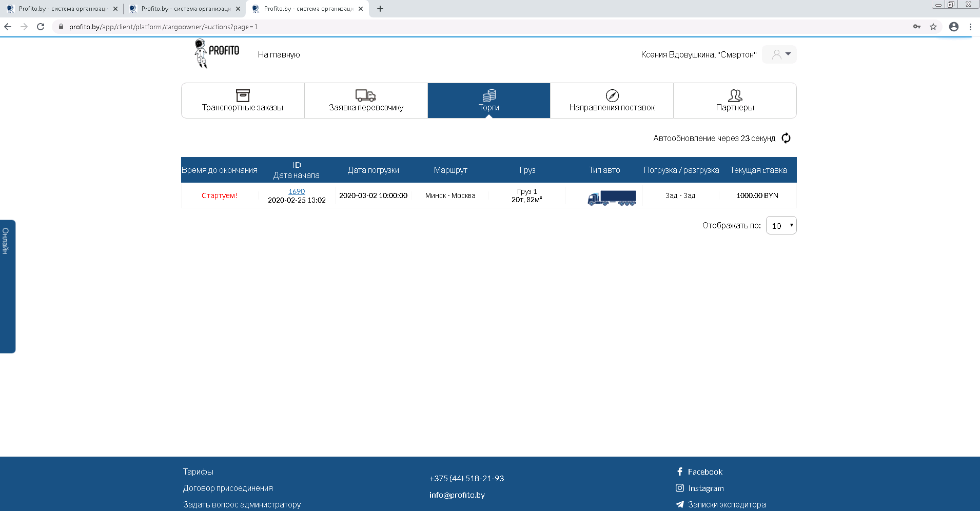Click the truck vehicle type image

pos(612,198)
